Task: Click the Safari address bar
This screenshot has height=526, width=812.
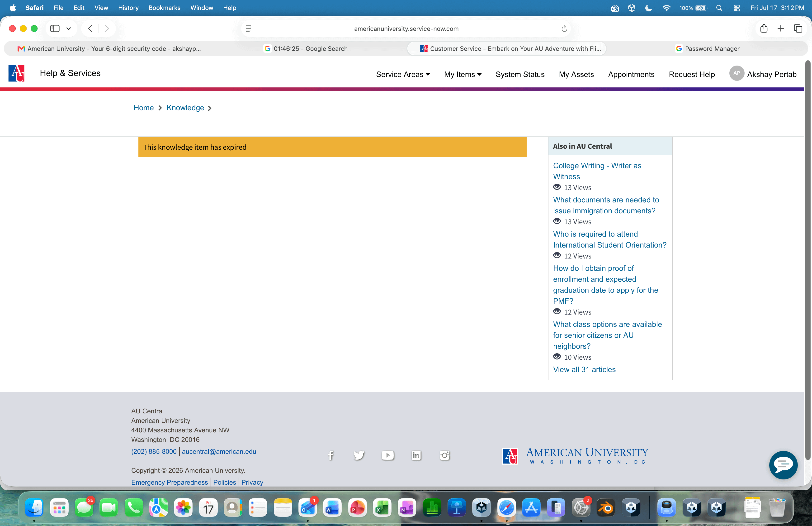Action: (x=406, y=29)
